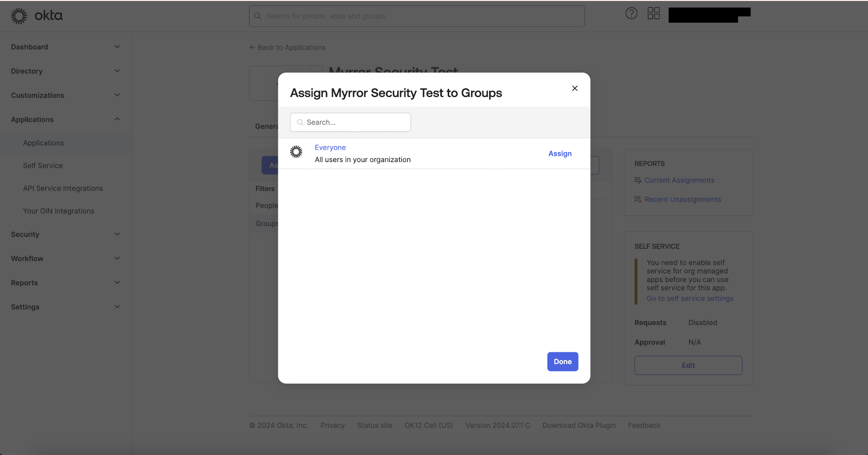Click the search magnifier in top bar

[x=258, y=16]
